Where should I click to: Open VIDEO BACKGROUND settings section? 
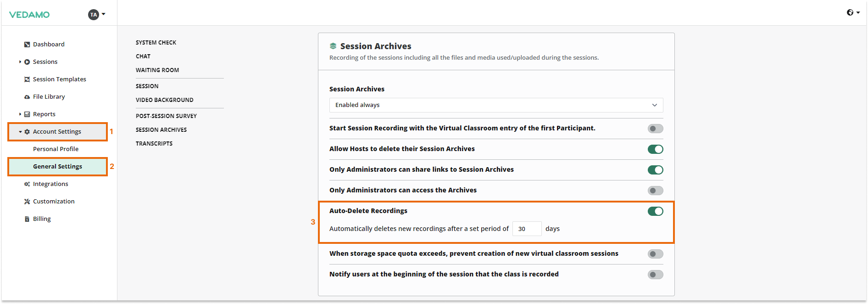(x=165, y=100)
